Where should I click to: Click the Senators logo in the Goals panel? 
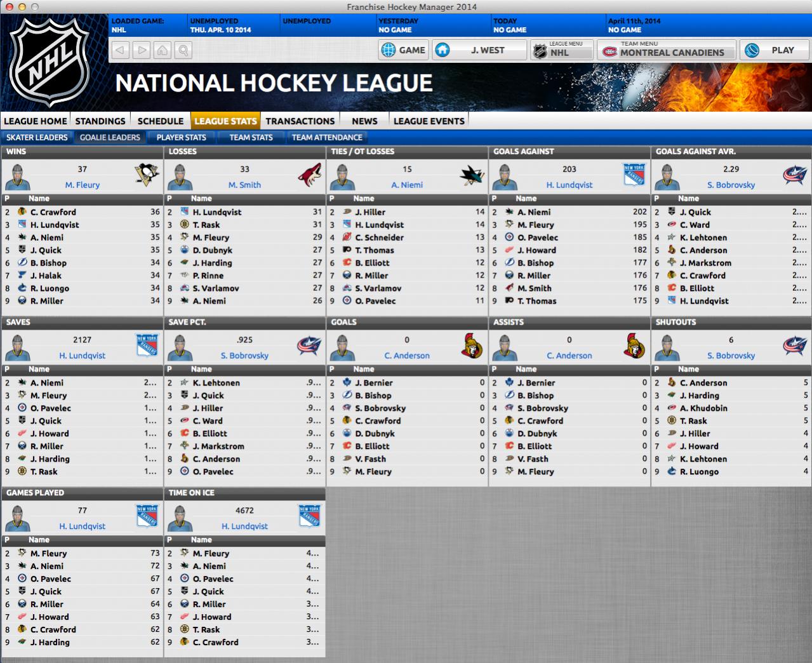(x=472, y=345)
